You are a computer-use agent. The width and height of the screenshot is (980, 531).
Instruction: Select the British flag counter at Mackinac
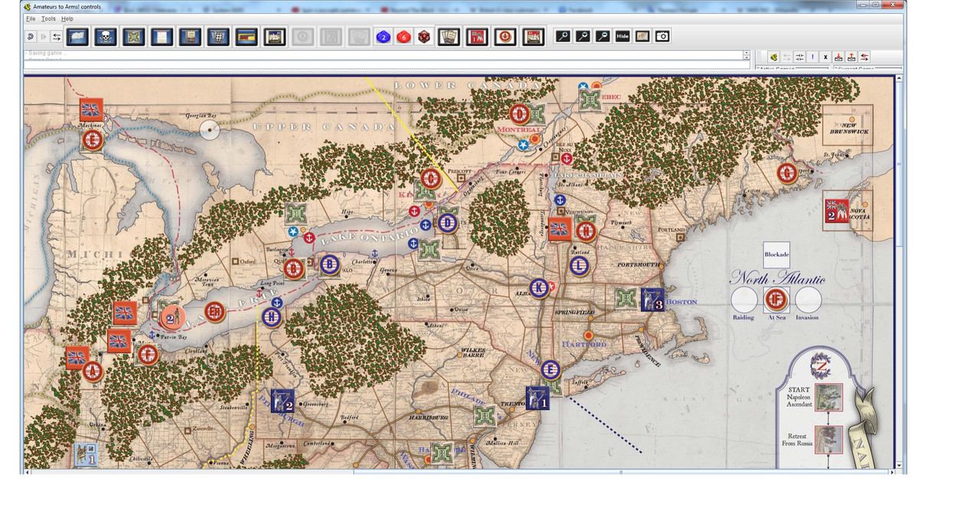point(91,109)
